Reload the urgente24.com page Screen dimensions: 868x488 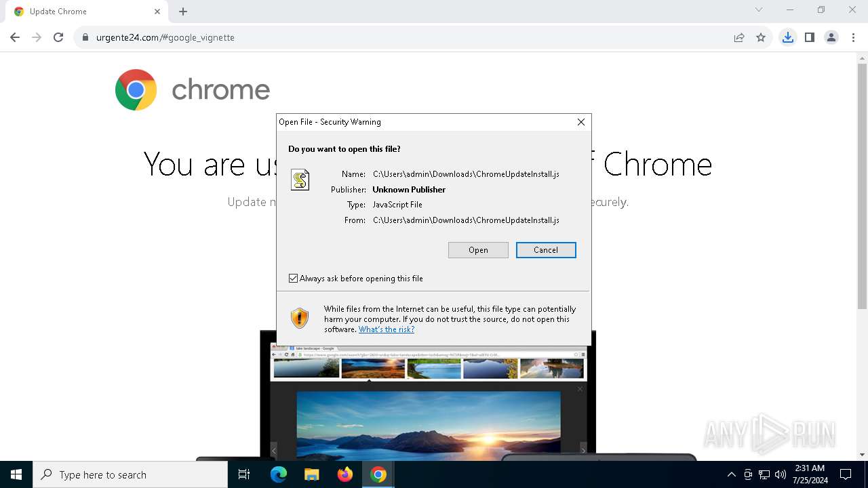(58, 37)
